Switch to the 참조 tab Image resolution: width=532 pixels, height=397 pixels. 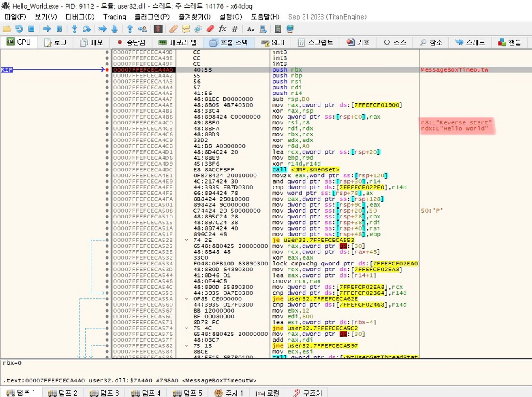tap(431, 42)
